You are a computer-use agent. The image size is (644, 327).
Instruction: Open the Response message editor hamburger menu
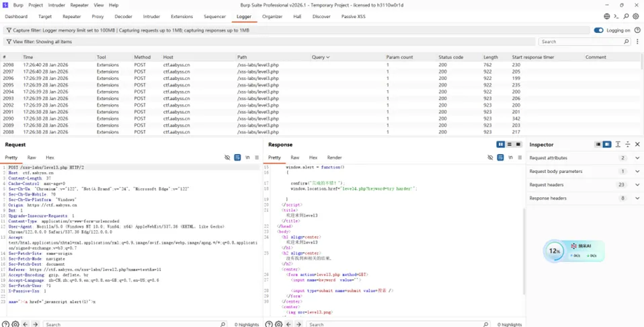(x=520, y=157)
